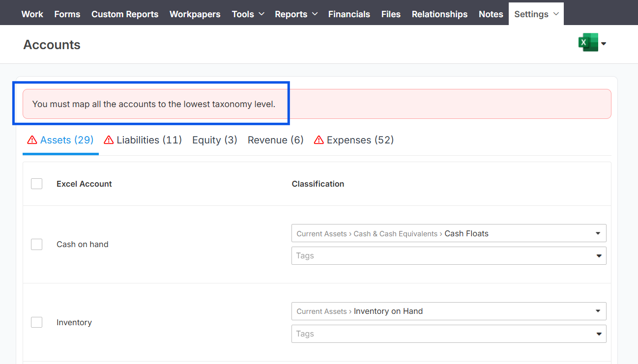
Task: Expand the Tools menu
Action: [248, 14]
